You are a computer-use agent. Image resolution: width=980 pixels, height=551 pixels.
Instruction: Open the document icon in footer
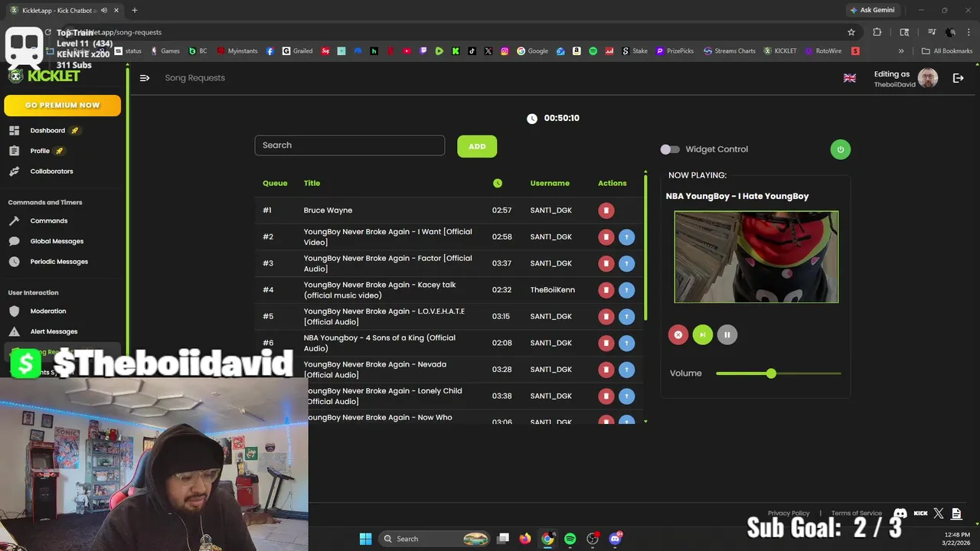coord(956,514)
